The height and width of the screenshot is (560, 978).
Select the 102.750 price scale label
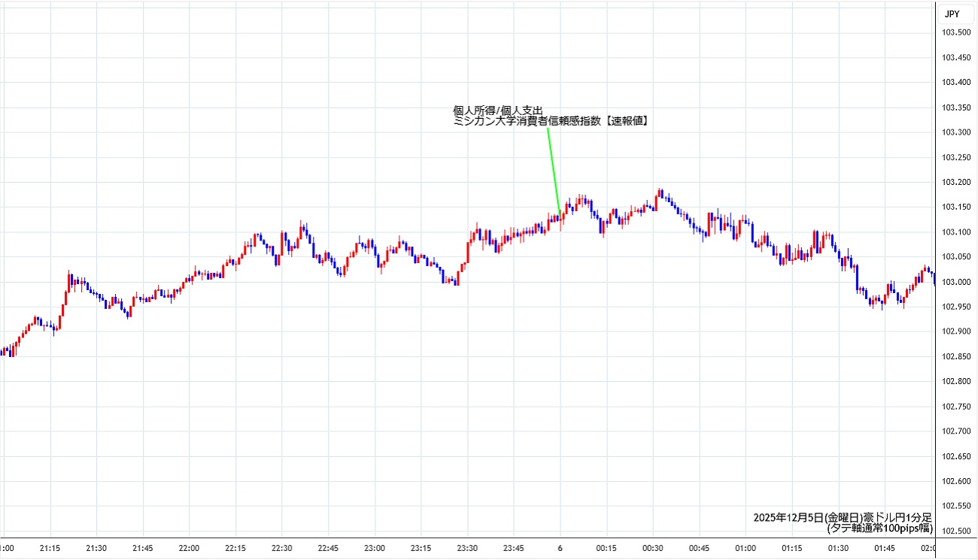[x=955, y=407]
